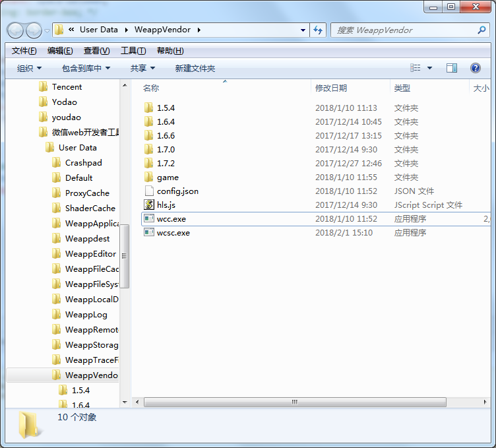Select WeappVendor folder in navigation tree

(x=85, y=375)
